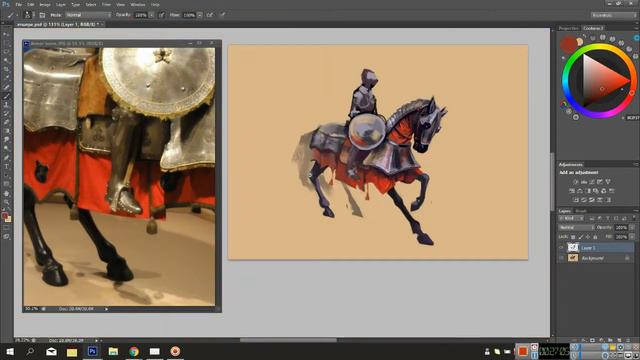
Task: Hide Layer 1 via eye icon
Action: pos(562,248)
